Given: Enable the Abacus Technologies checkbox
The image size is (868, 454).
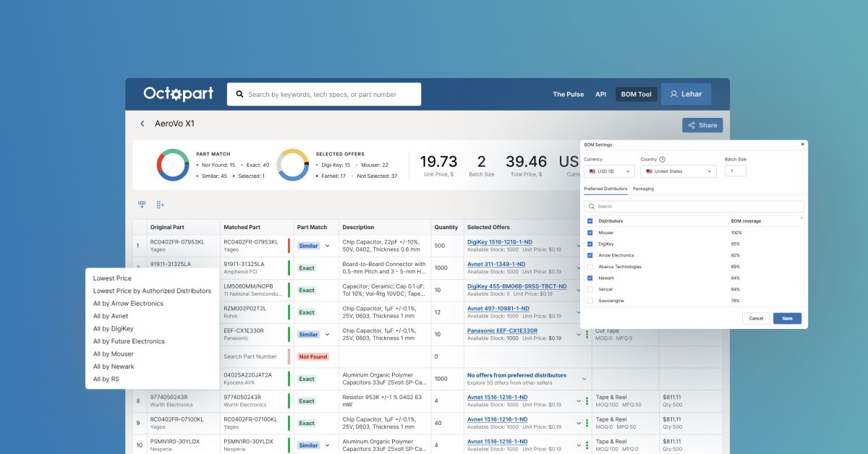Looking at the screenshot, I should (x=590, y=267).
